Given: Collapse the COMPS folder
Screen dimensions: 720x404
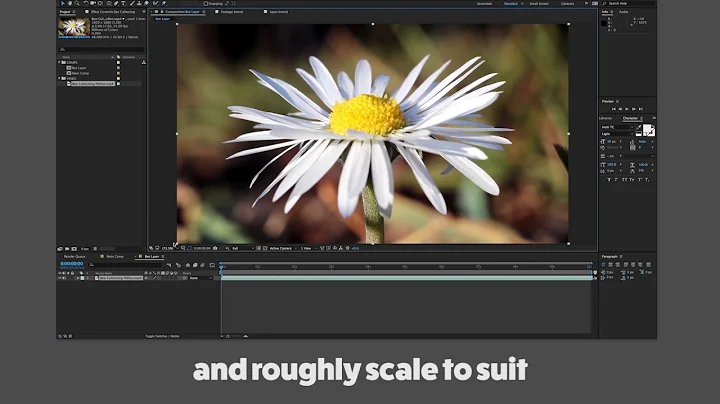Looking at the screenshot, I should point(59,62).
